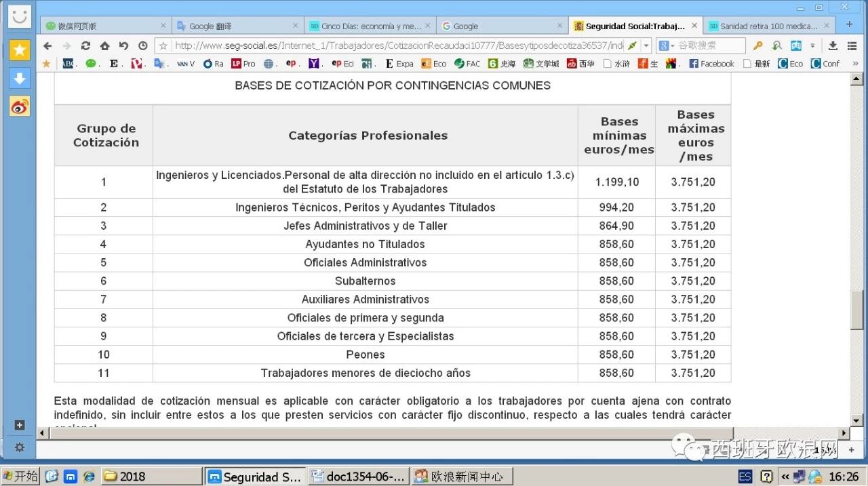
Task: Reload the page with the Refresh icon
Action: point(85,46)
